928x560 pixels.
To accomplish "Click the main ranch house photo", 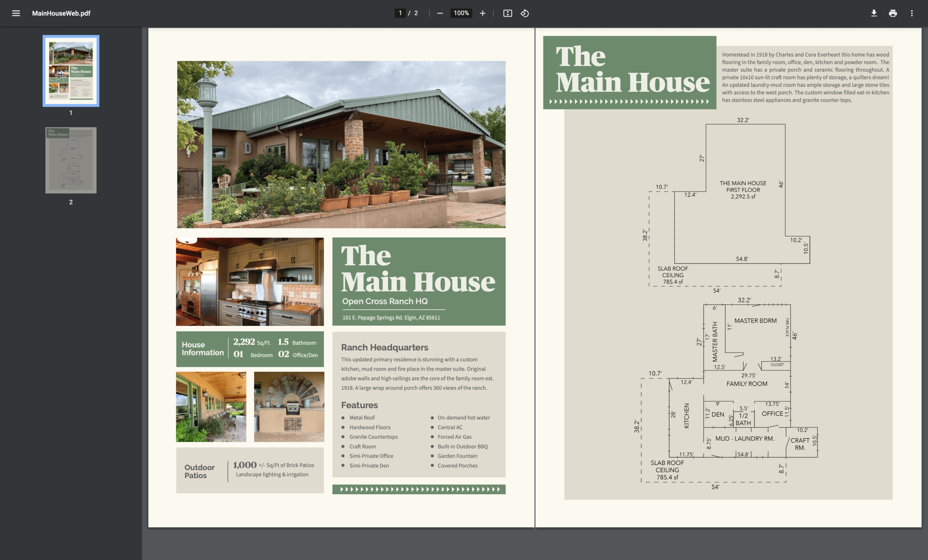I will click(341, 144).
